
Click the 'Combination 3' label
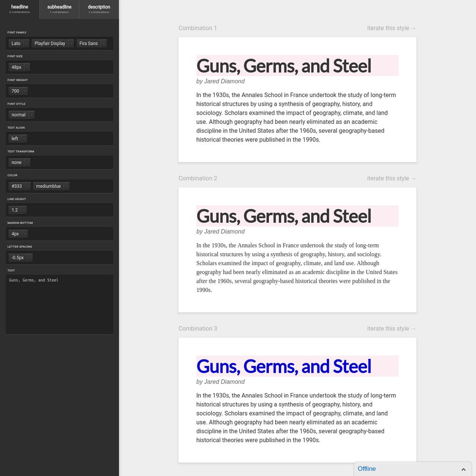(x=198, y=328)
